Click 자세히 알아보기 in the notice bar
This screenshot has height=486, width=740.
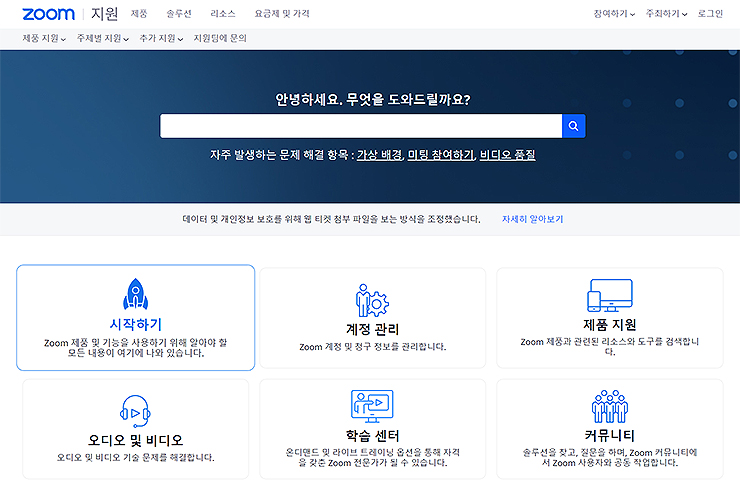tap(532, 219)
